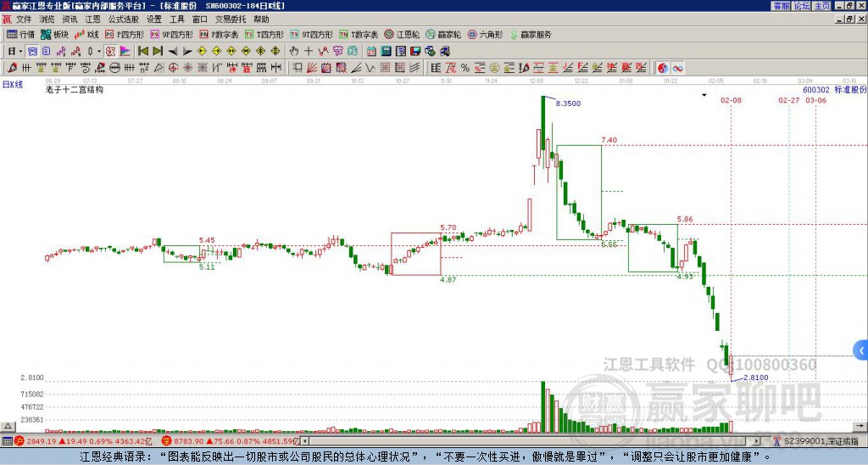Image resolution: width=868 pixels, height=465 pixels.
Task: Click the 8783.90 index status value
Action: pos(189,441)
